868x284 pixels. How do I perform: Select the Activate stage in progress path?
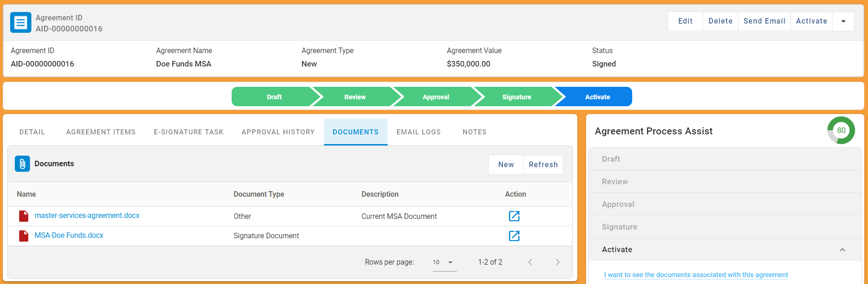597,97
